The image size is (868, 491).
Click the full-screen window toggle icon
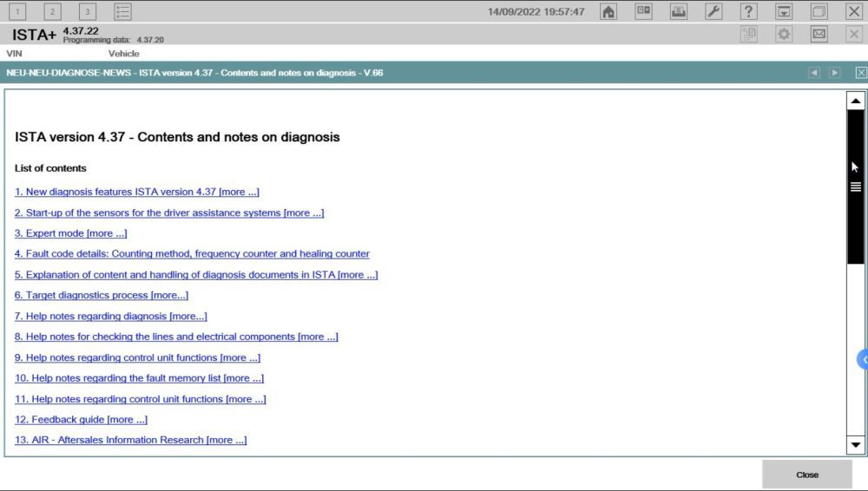point(819,11)
